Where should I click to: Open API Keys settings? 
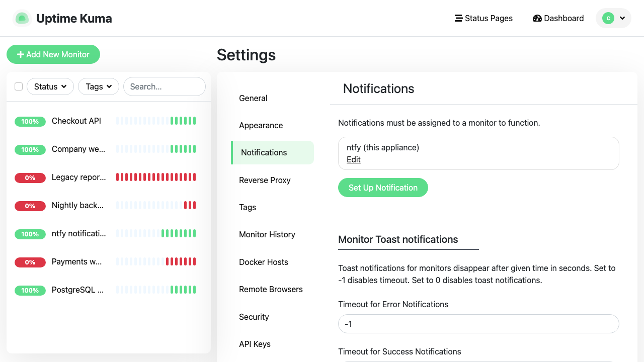(272, 344)
